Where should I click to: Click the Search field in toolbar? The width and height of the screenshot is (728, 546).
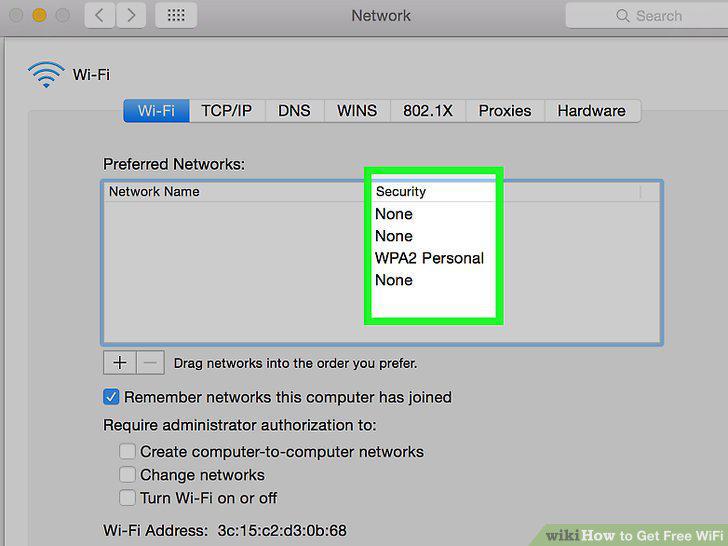(x=647, y=16)
